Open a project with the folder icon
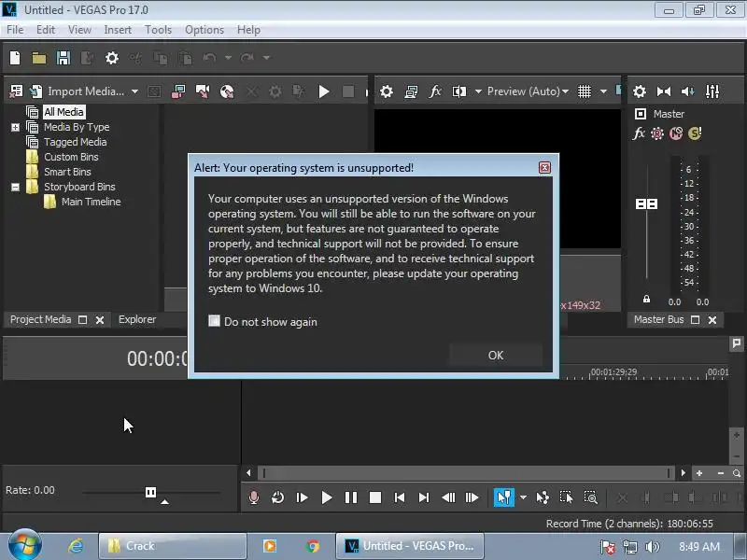The width and height of the screenshot is (747, 560). coord(39,58)
